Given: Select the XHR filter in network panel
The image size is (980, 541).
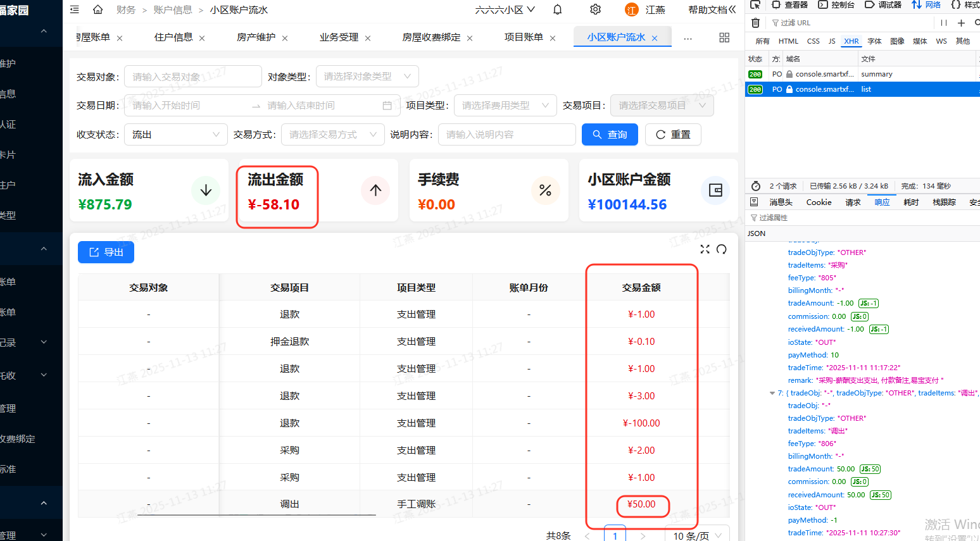Looking at the screenshot, I should [851, 41].
